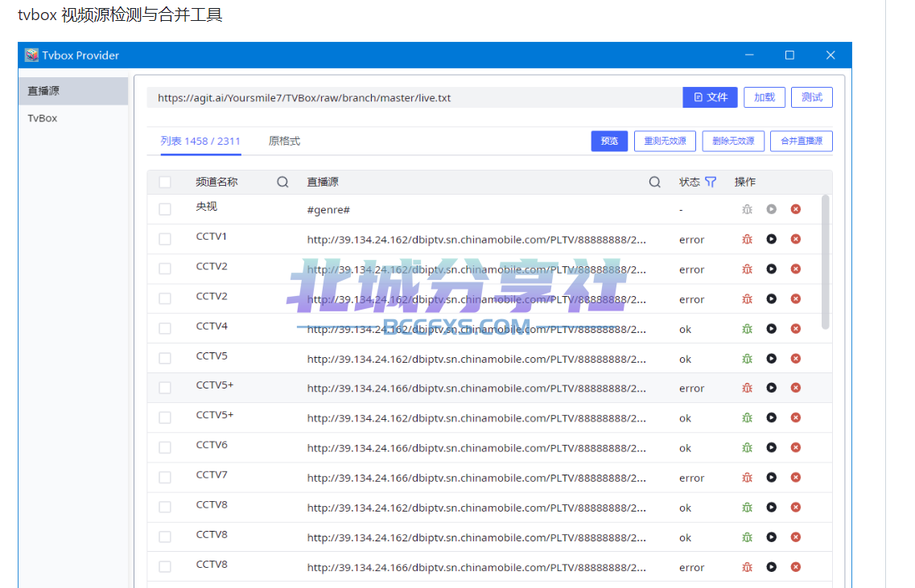Click the CCTV6 channel name cell
Screen dimensions: 915x588
(x=211, y=445)
